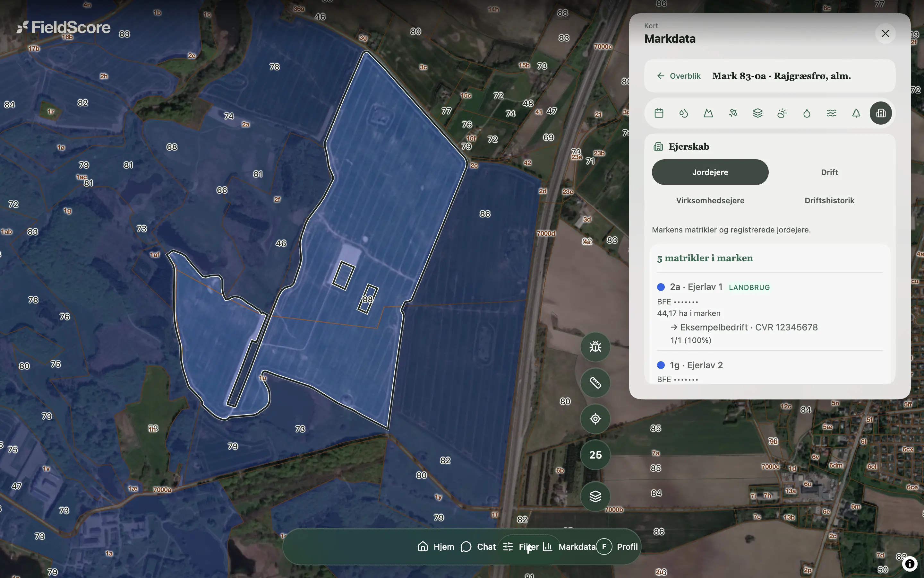Click the field labeled 86 on map
The width and height of the screenshot is (924, 578).
(485, 214)
